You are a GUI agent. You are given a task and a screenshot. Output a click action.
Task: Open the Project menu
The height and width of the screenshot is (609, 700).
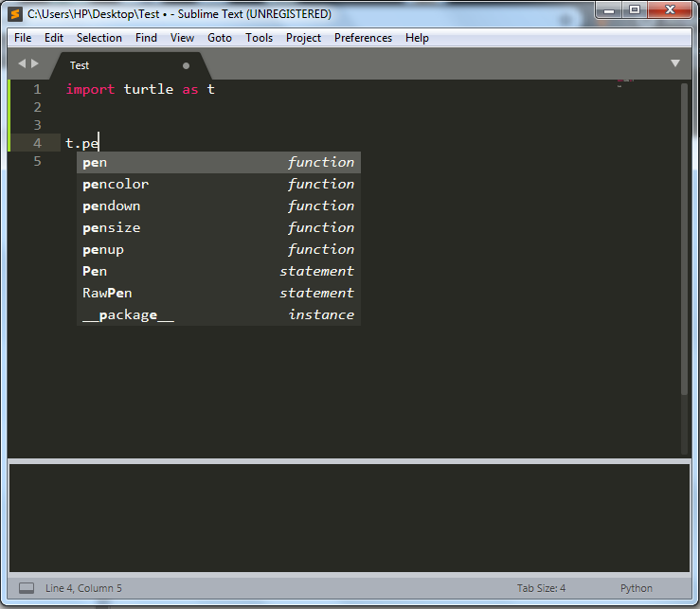point(303,38)
